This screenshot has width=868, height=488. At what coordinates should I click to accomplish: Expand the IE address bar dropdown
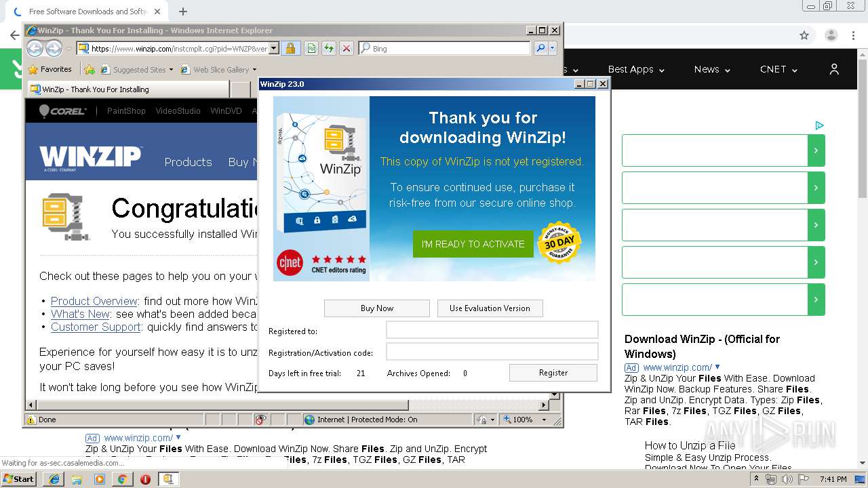click(x=274, y=48)
